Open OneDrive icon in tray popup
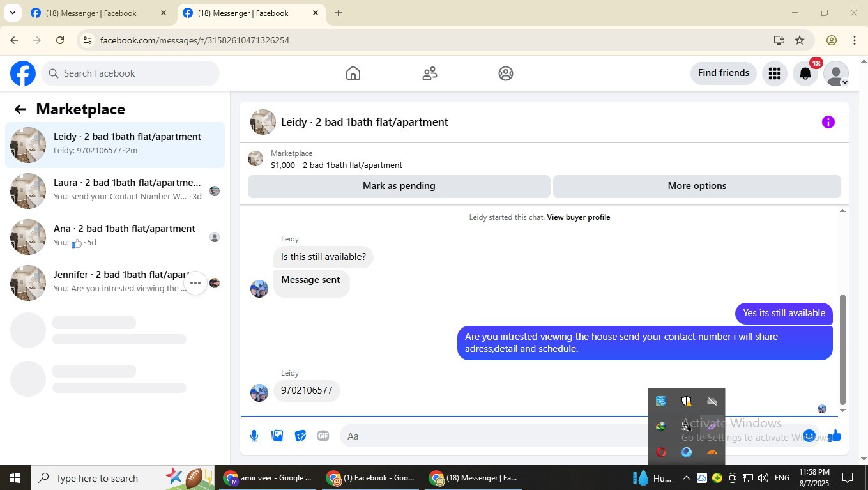Viewport: 868px width, 490px height. (x=712, y=401)
